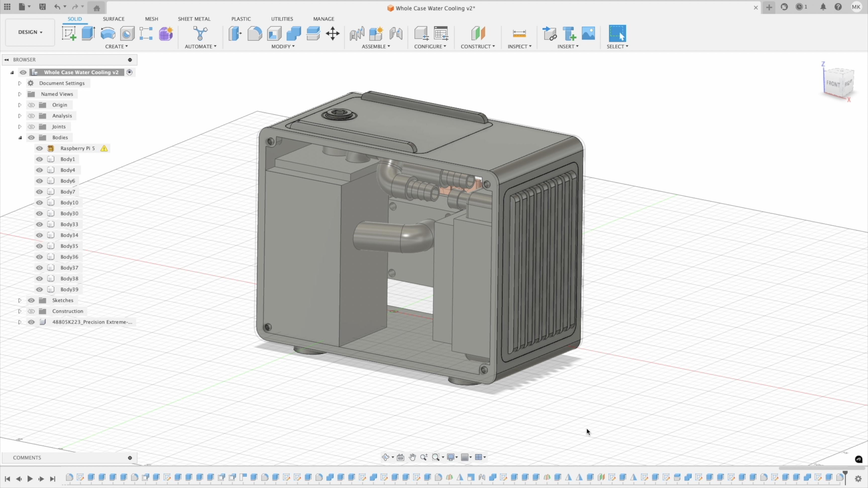This screenshot has height=488, width=868.
Task: Select the Measure tool in Inspect panel
Action: click(518, 33)
